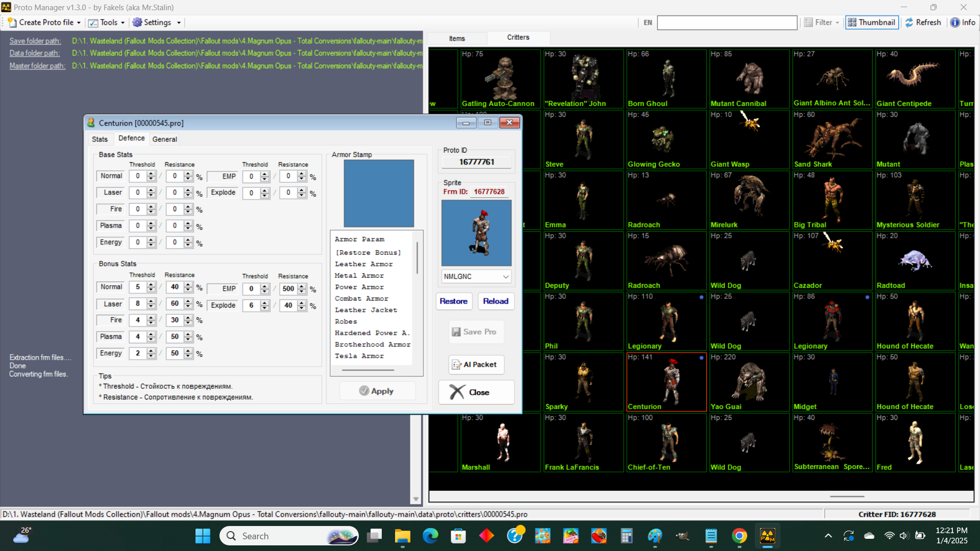
Task: Open the Settings dropdown
Action: (157, 22)
